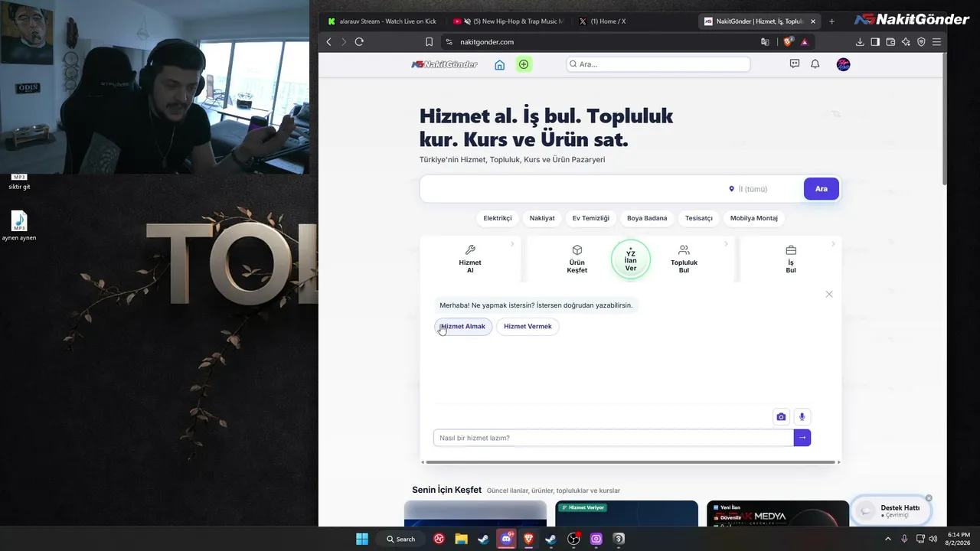Focus the header Ara... search field
This screenshot has width=980, height=551.
tap(658, 64)
